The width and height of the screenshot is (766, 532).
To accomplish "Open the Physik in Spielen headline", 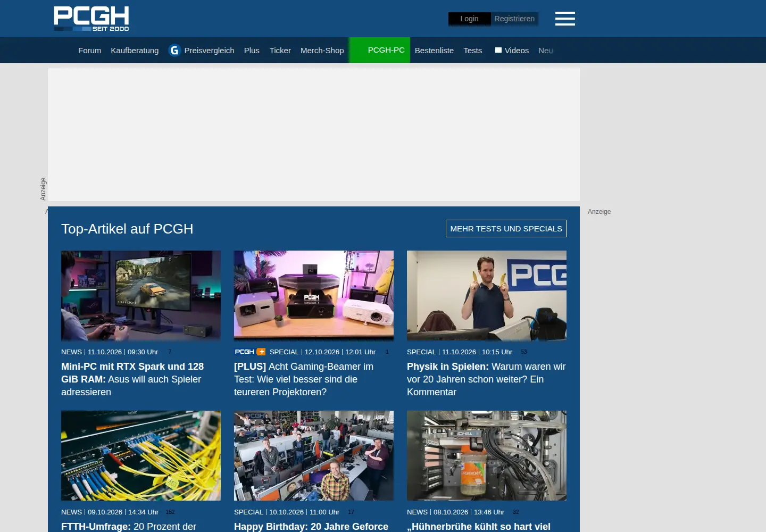I will (x=486, y=379).
